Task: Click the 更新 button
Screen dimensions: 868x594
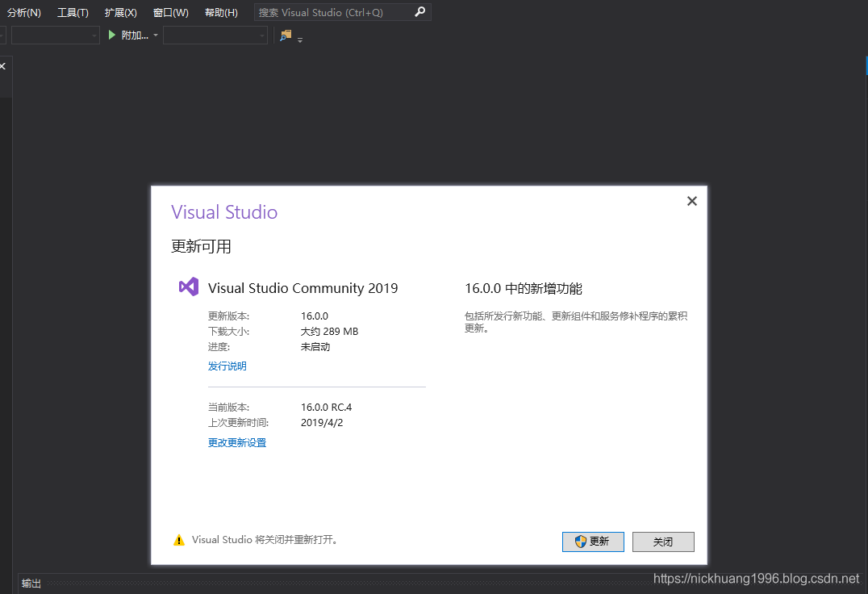Action: (x=593, y=542)
